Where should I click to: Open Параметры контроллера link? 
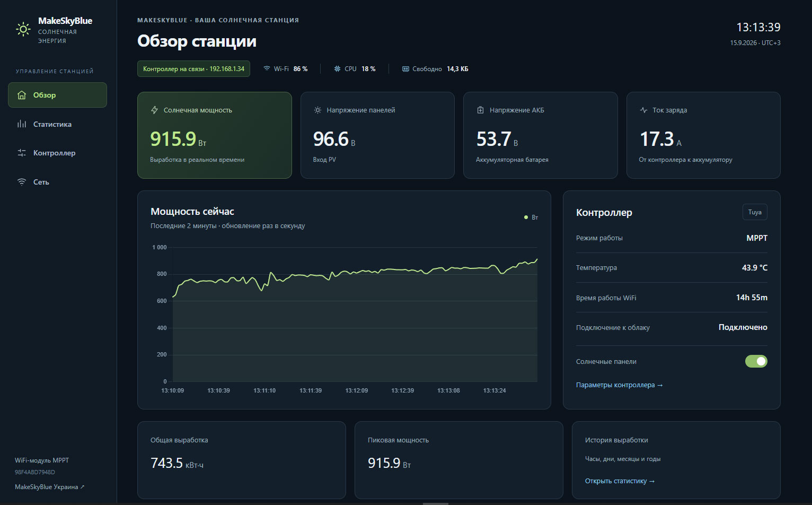(x=619, y=385)
